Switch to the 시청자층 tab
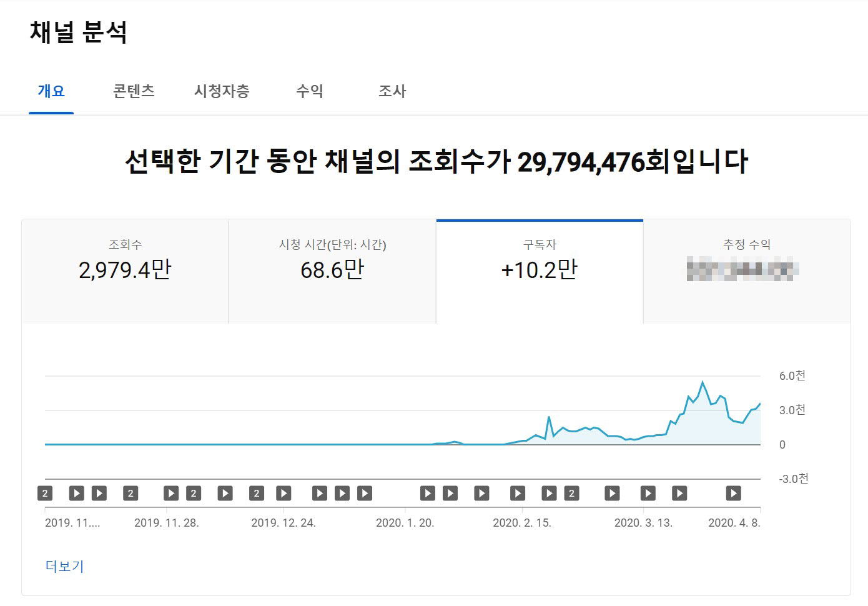The image size is (868, 606). pos(222,91)
